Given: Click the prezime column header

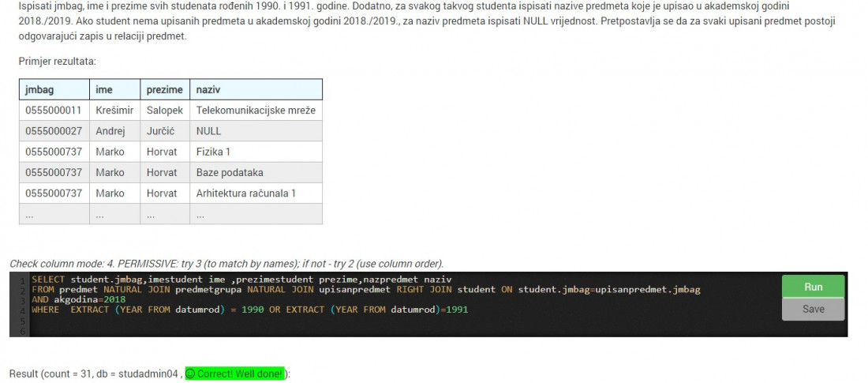Looking at the screenshot, I should [x=165, y=89].
